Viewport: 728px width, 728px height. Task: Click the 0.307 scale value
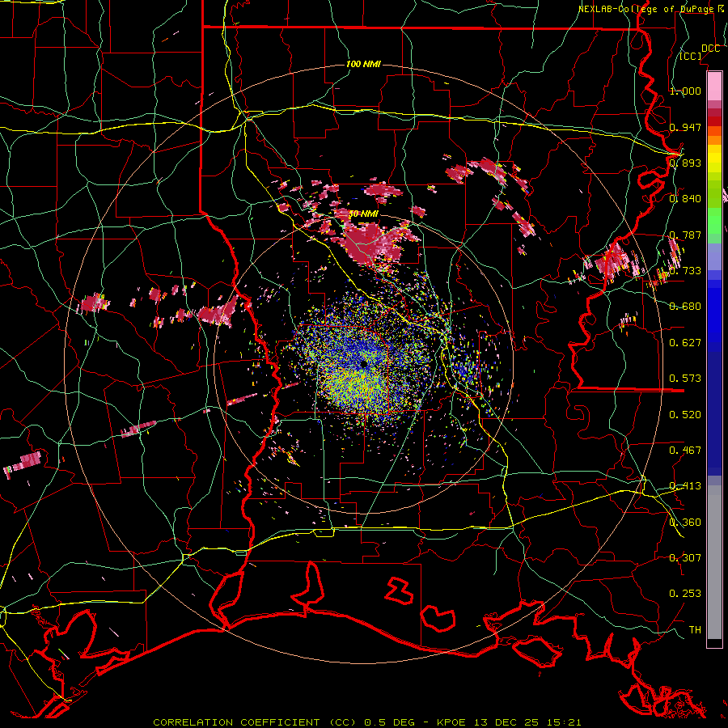tap(685, 558)
